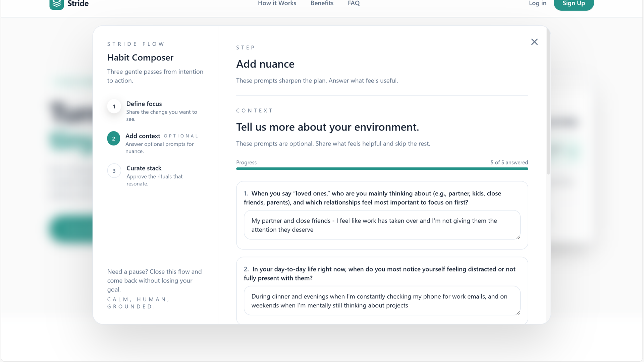
Task: Click the green progress bar
Action: (382, 169)
